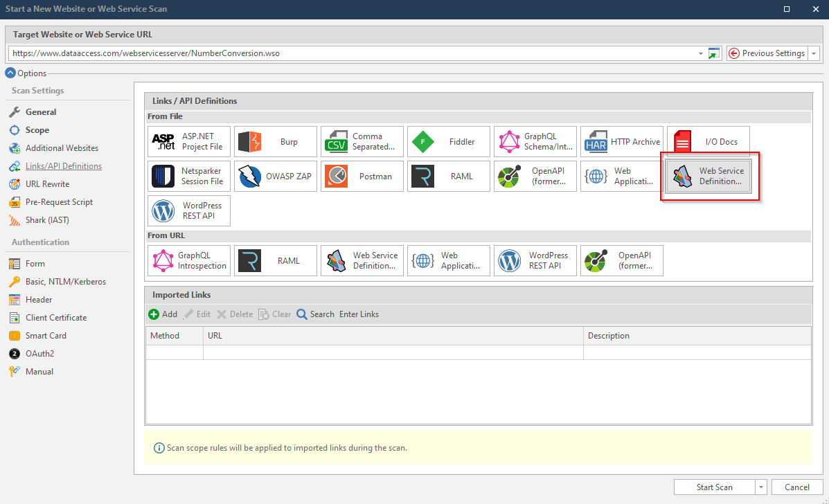Select RAML import from file

(x=448, y=176)
